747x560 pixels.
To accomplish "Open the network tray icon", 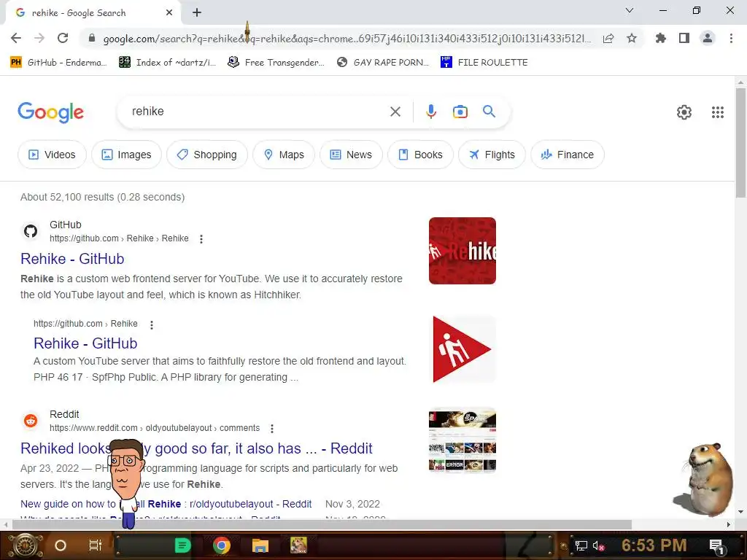I will pyautogui.click(x=581, y=545).
